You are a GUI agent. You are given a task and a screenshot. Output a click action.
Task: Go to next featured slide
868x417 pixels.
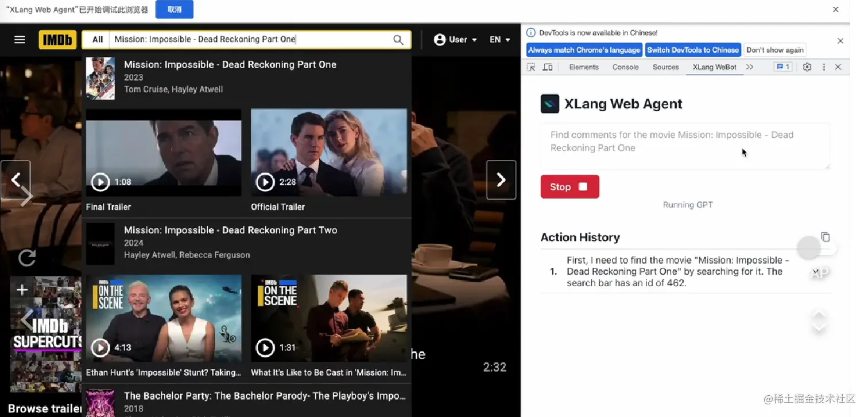[501, 180]
